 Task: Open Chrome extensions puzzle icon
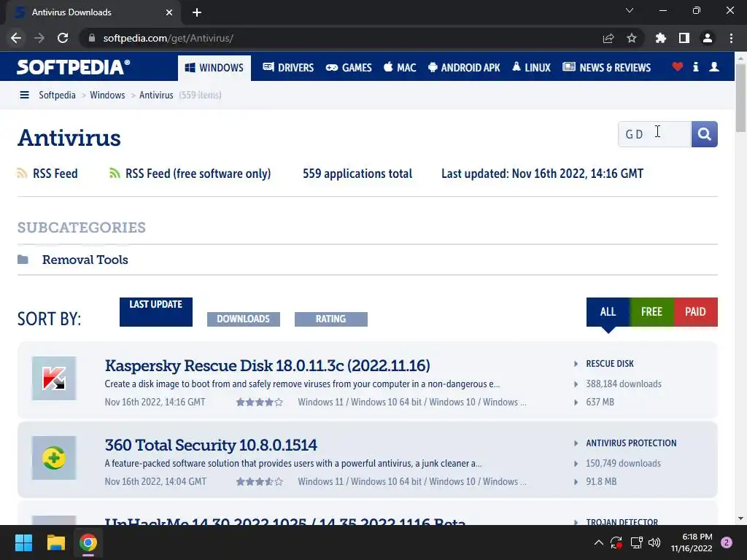[x=661, y=38]
